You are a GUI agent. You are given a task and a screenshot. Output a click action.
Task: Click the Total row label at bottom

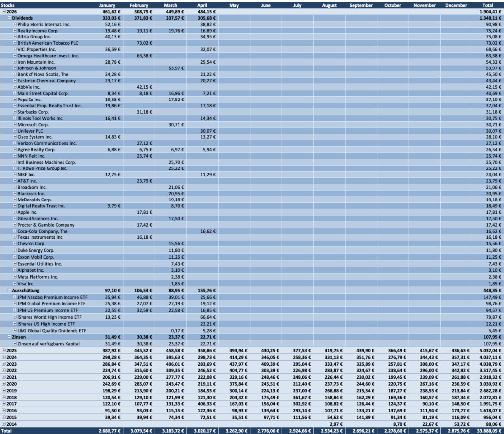coord(6,431)
